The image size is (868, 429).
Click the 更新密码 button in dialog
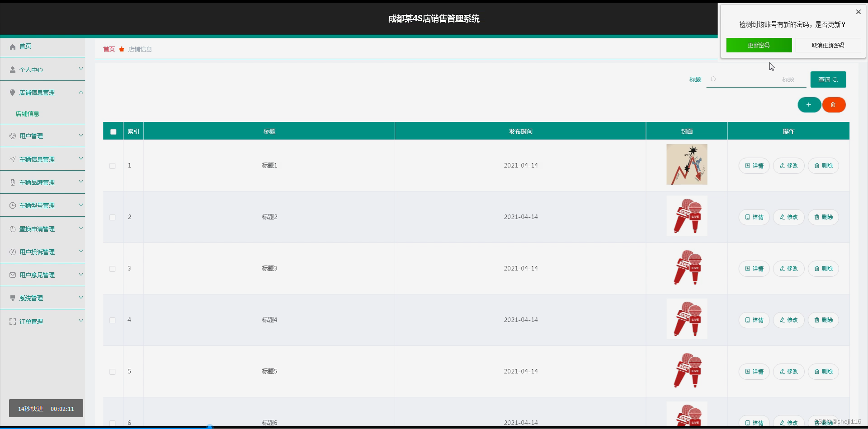[x=758, y=45]
